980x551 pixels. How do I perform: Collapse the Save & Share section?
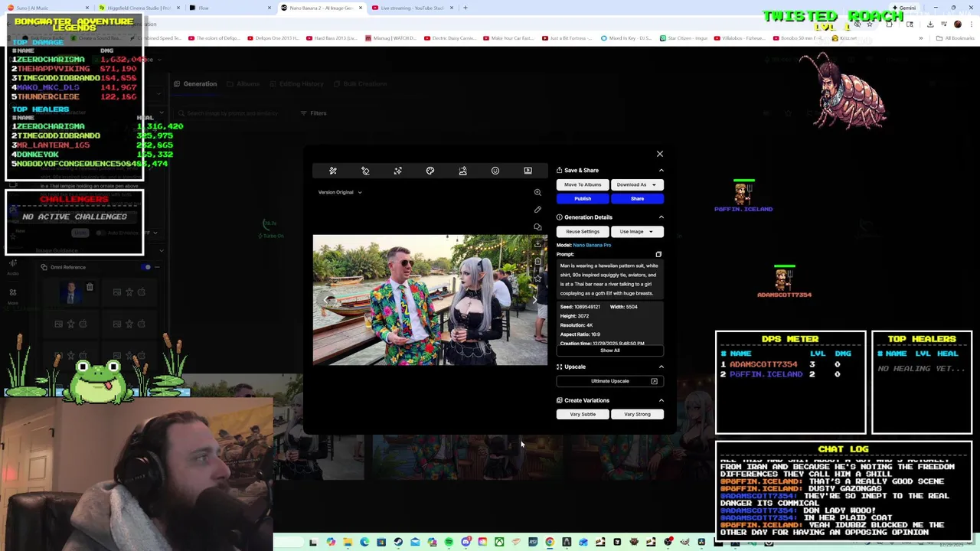661,170
